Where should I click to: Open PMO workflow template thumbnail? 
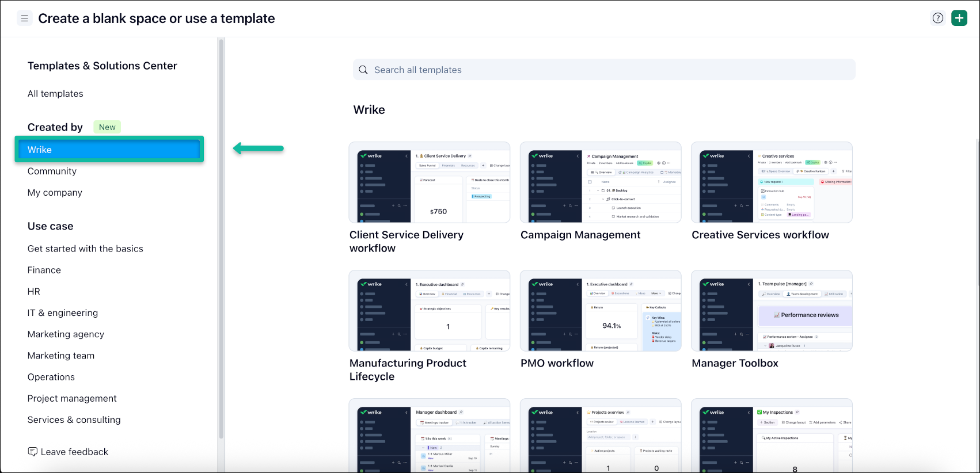[601, 311]
